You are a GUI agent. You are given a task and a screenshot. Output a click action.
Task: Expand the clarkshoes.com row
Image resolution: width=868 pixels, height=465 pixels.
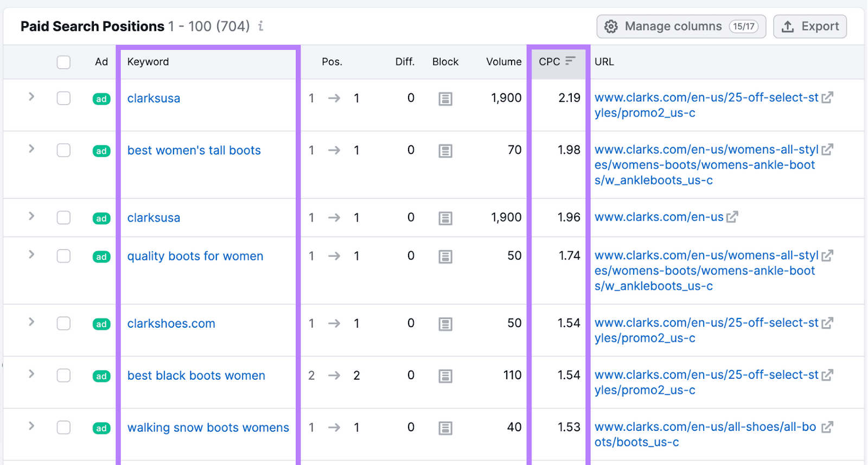click(31, 322)
